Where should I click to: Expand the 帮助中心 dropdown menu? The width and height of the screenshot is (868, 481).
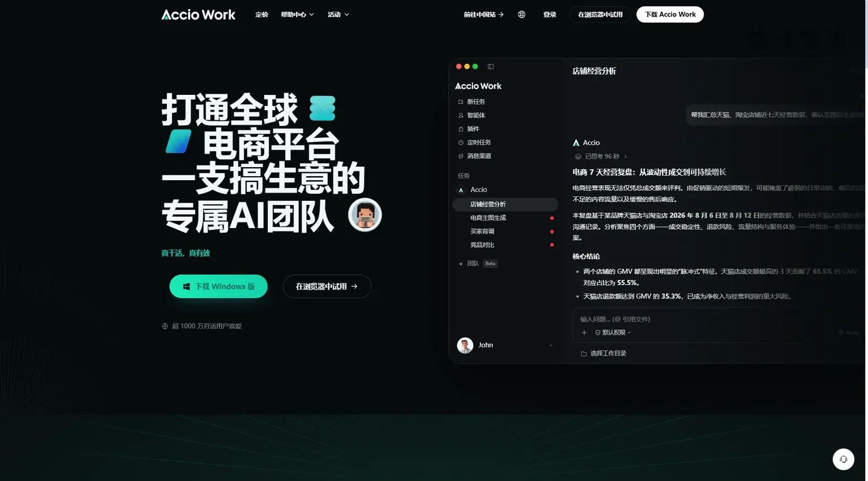point(297,15)
